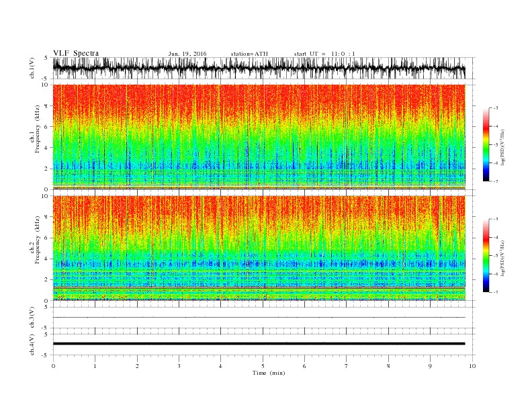
Task: Click the "-3" label on ch.1 colorbar
Action: click(x=495, y=108)
